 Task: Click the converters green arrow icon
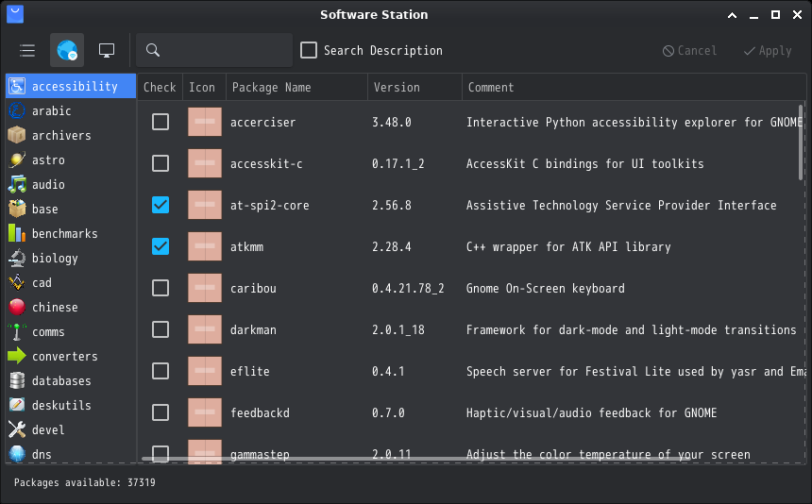tap(17, 357)
